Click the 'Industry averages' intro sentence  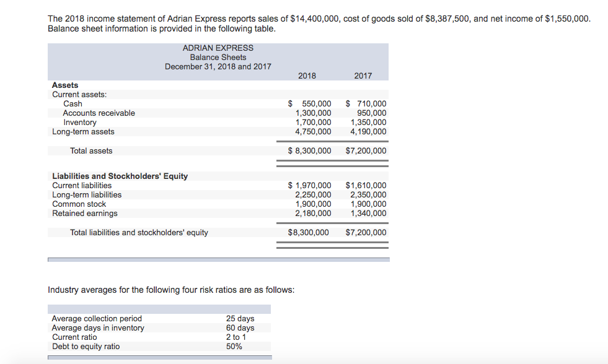(171, 290)
